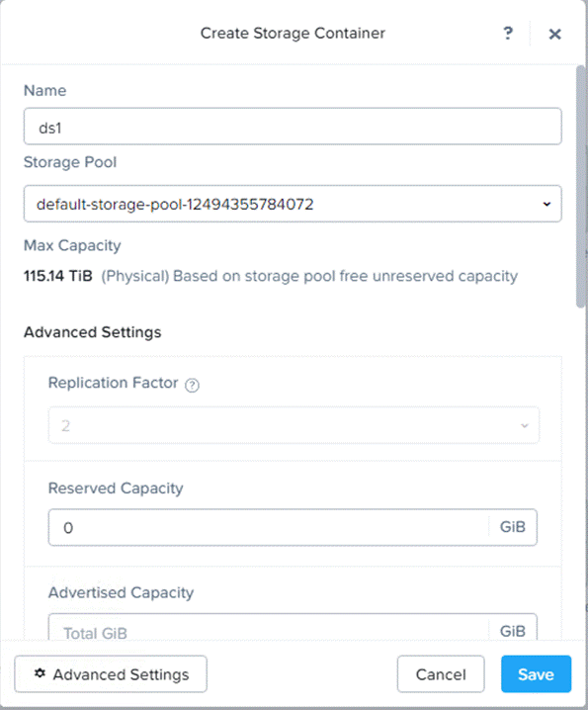Image resolution: width=588 pixels, height=710 pixels.
Task: Close the Create Storage Container dialog
Action: click(x=555, y=34)
